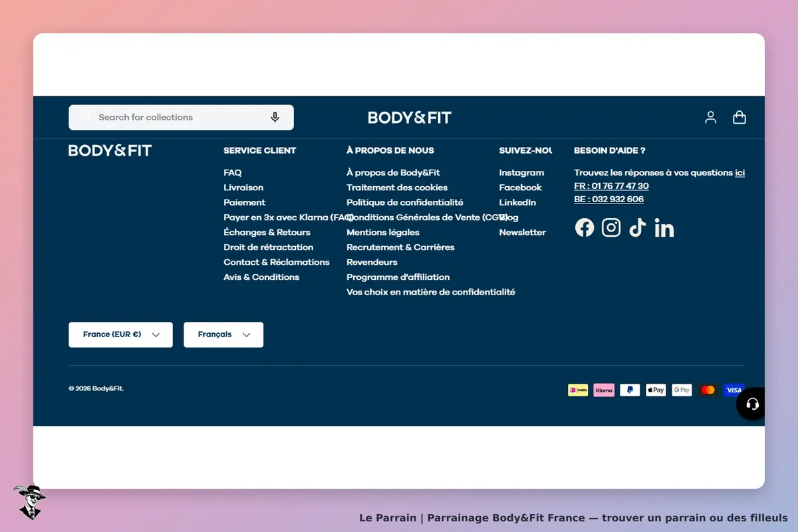Open the headset support chat button
798x532 pixels.
point(752,404)
